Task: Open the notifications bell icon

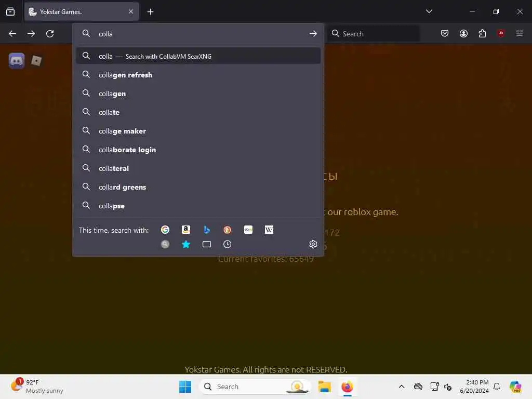Action: pos(497,387)
